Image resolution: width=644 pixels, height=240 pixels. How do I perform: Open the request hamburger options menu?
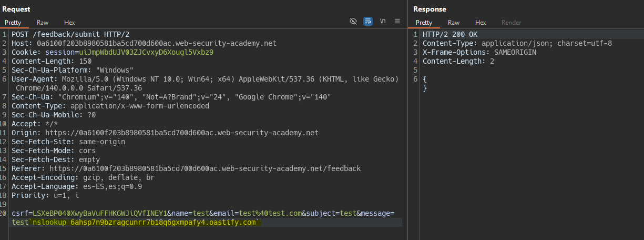[x=397, y=21]
